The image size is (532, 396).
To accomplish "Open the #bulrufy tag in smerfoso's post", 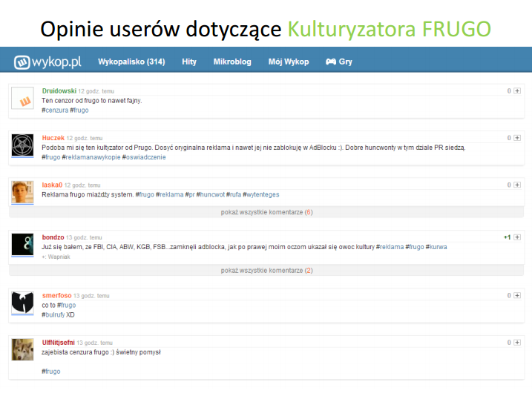I will coord(53,314).
